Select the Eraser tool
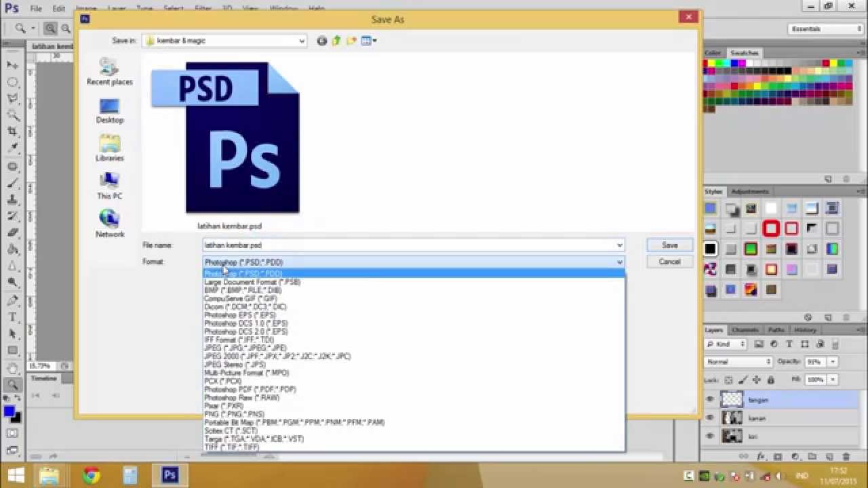 click(12, 232)
